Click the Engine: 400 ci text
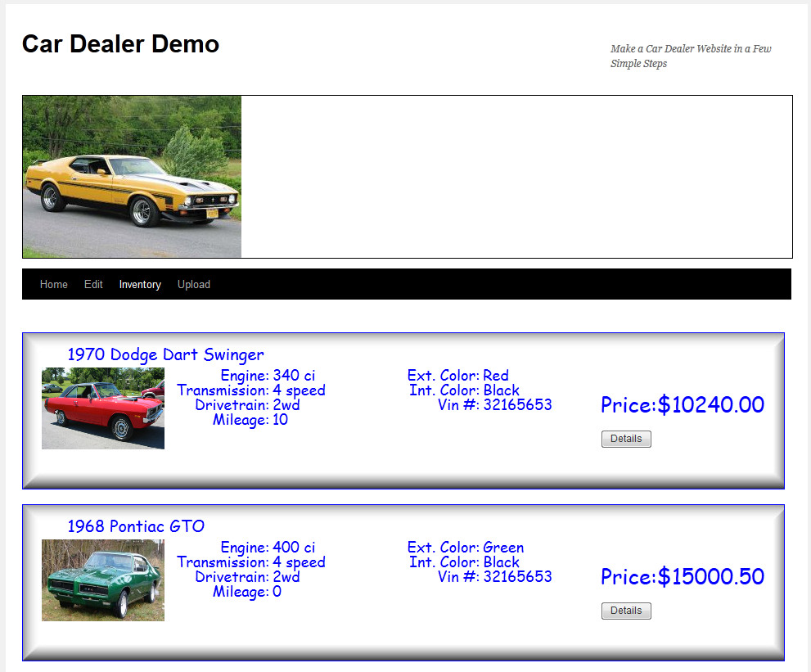The height and width of the screenshot is (672, 811). click(268, 547)
